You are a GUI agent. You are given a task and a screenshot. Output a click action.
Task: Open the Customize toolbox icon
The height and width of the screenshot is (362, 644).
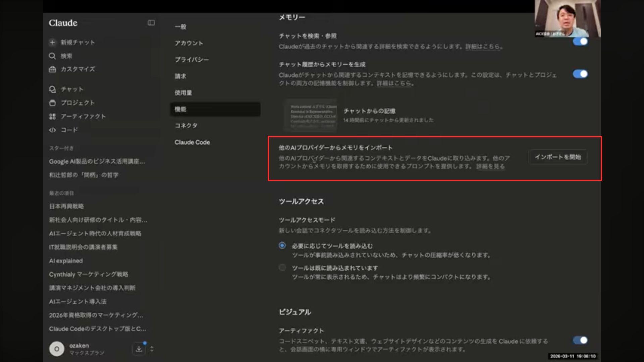(x=52, y=69)
